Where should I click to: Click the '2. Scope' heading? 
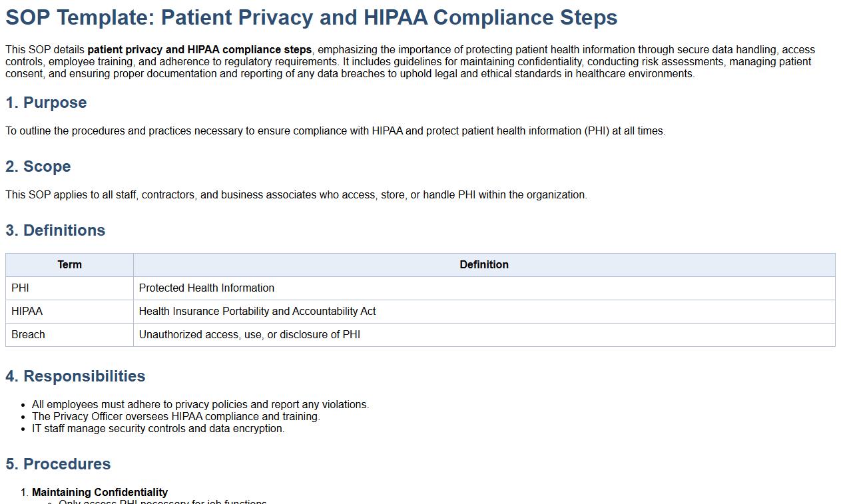(38, 166)
